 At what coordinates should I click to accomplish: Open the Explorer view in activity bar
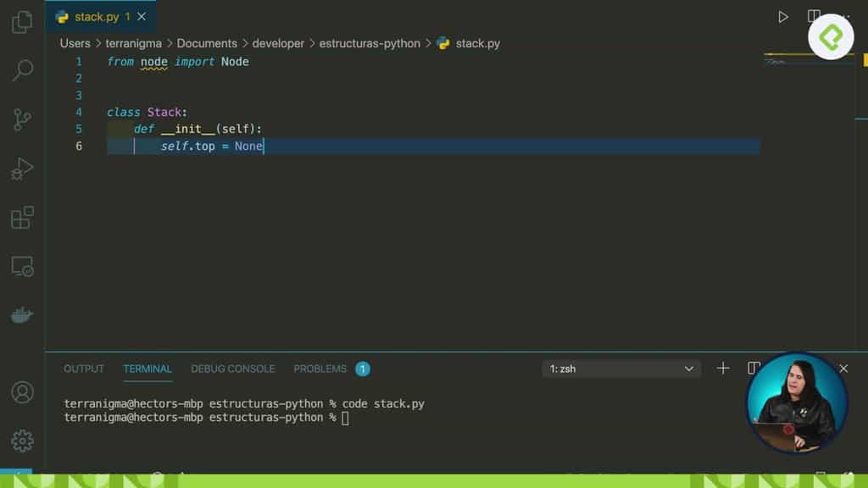point(22,22)
